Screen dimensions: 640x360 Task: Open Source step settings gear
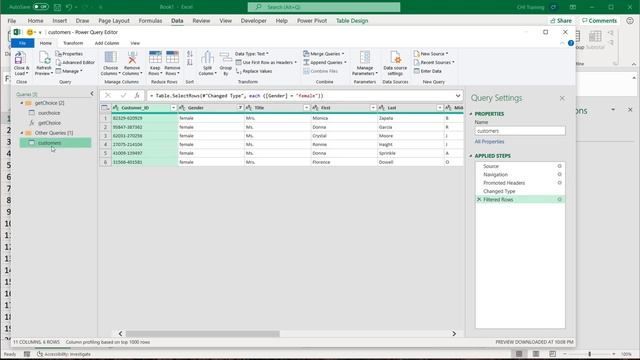(560, 166)
